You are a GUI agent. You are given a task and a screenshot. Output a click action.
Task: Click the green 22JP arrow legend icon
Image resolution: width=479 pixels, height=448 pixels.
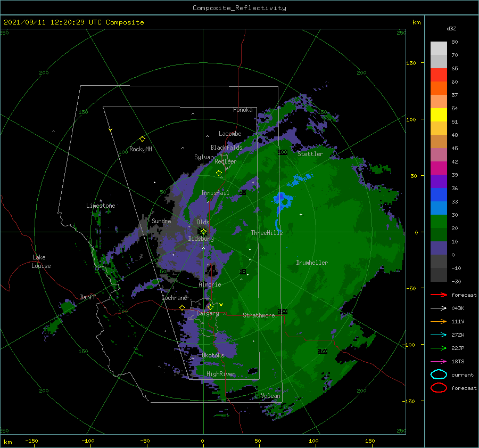pos(439,348)
